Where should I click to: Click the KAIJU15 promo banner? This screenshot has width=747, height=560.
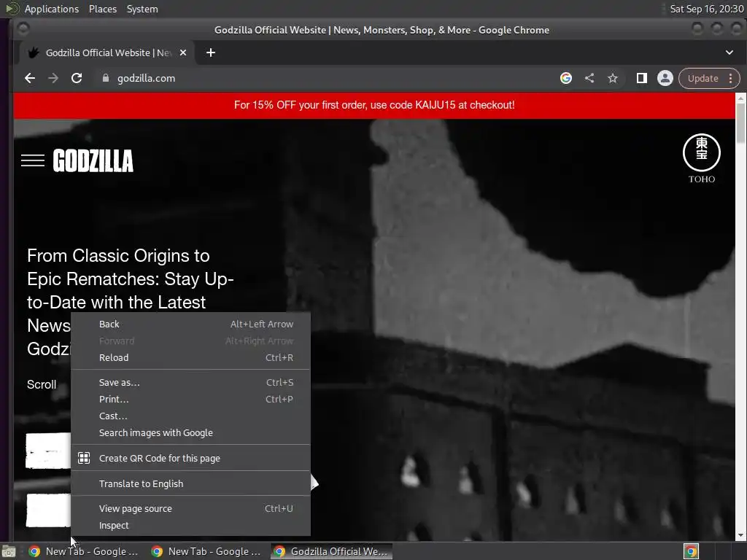[x=374, y=105]
